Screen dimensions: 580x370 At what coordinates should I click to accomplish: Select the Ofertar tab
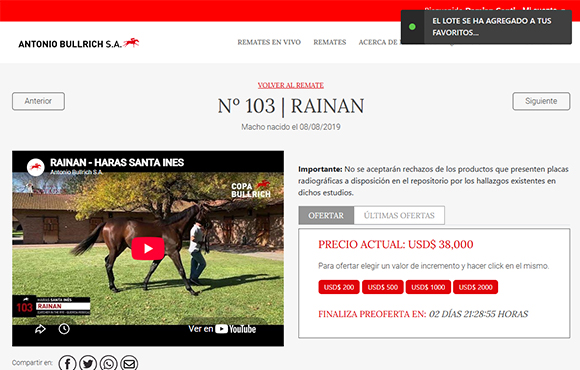click(x=326, y=215)
